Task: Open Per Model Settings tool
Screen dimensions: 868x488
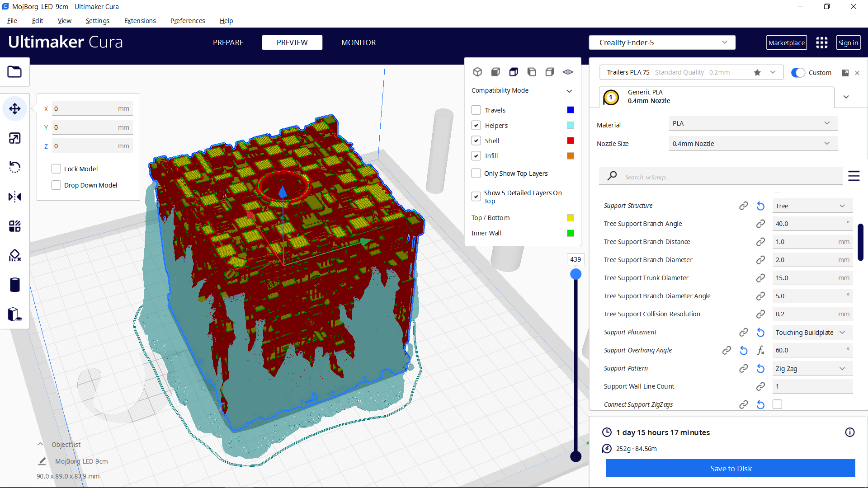Action: pyautogui.click(x=15, y=226)
